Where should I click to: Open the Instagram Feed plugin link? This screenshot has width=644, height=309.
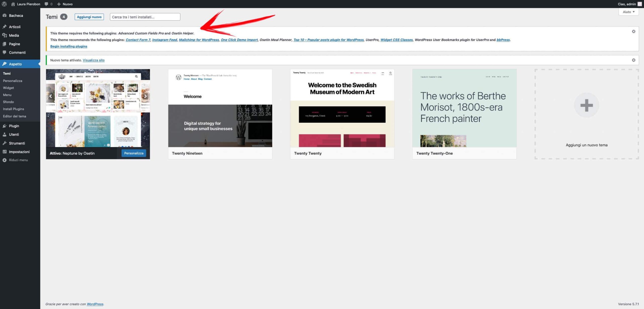pyautogui.click(x=164, y=40)
